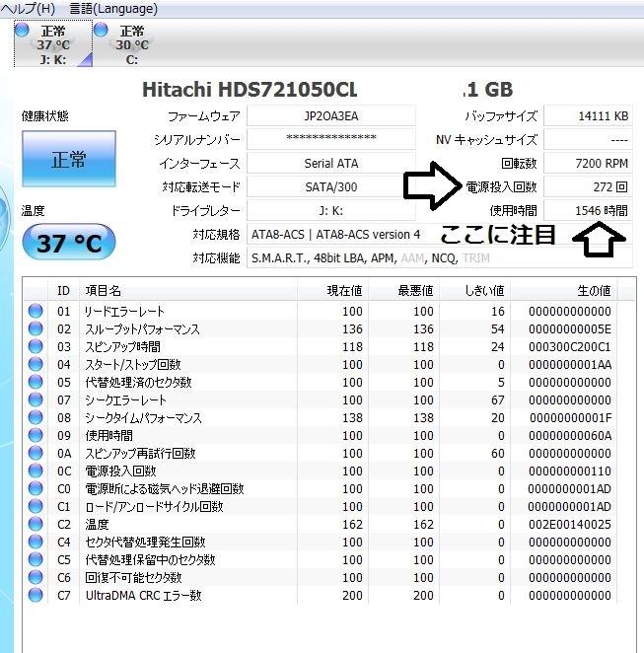
Task: Click the power-on count value 272 回
Action: coord(588,186)
